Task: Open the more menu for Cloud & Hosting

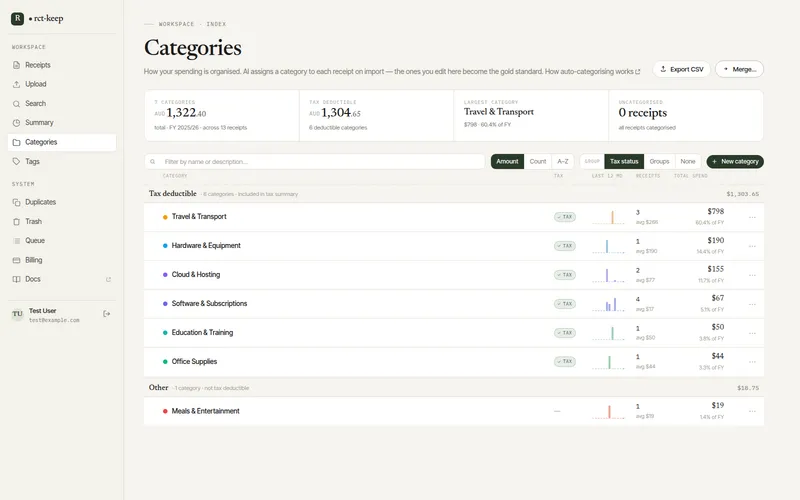Action: click(752, 275)
